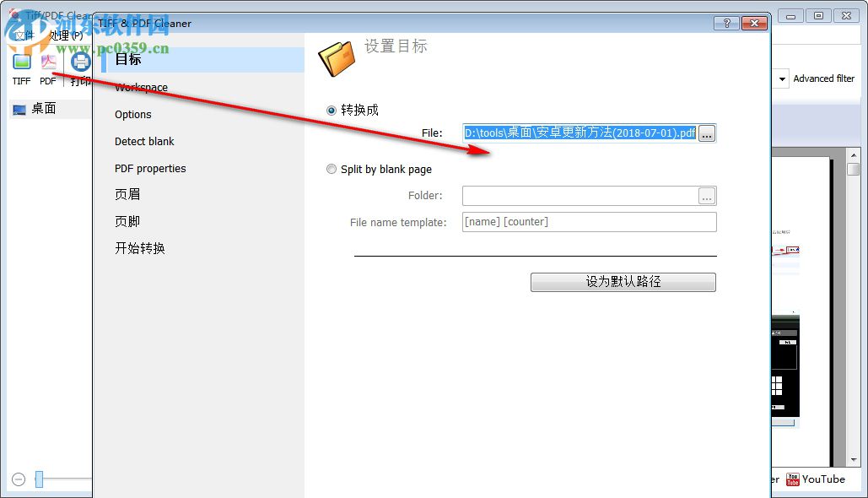Edit the File name template input field

pyautogui.click(x=589, y=221)
